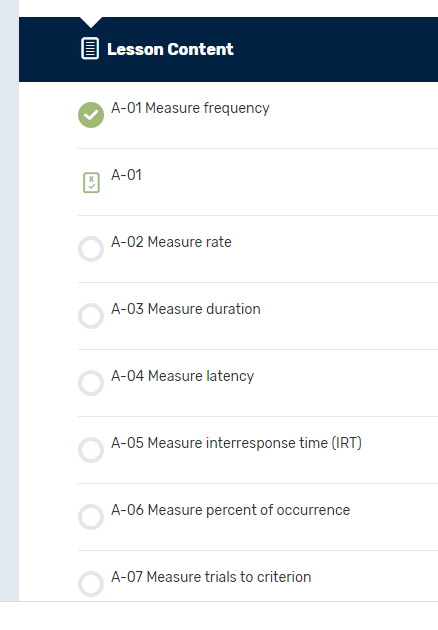The image size is (438, 630).
Task: Click the empty progress circle for A-02
Action: pos(91,249)
